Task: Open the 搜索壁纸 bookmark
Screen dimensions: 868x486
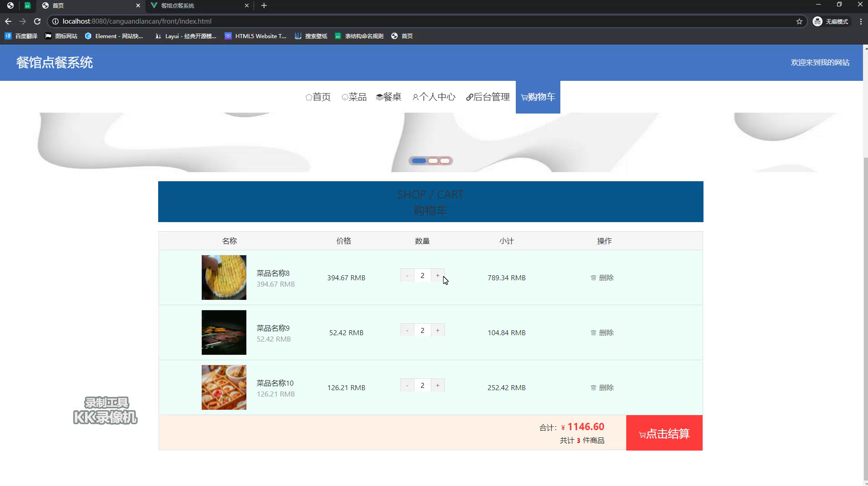Action: tap(311, 36)
